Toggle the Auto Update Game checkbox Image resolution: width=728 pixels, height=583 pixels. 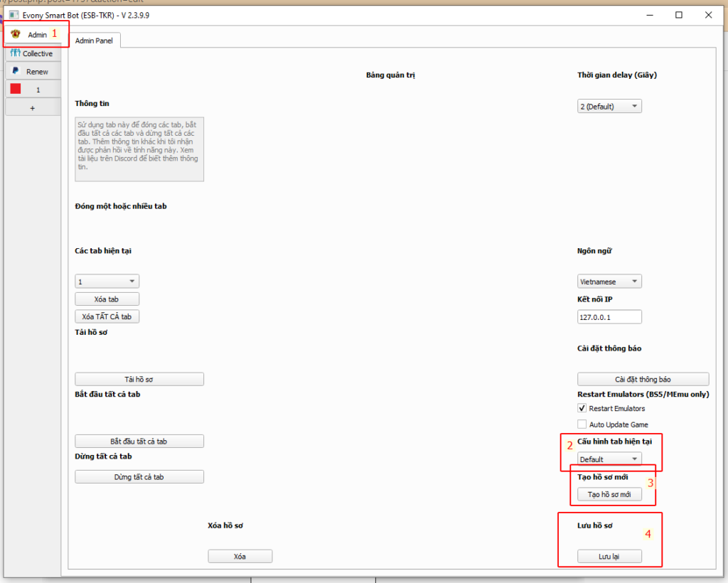[x=583, y=424]
